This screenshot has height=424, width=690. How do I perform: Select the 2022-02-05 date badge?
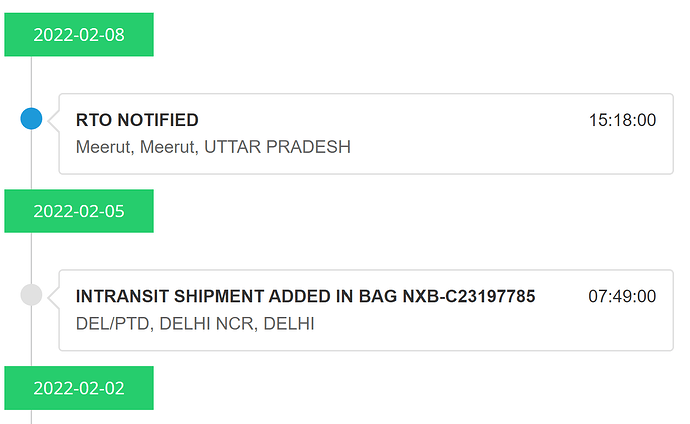(x=79, y=211)
